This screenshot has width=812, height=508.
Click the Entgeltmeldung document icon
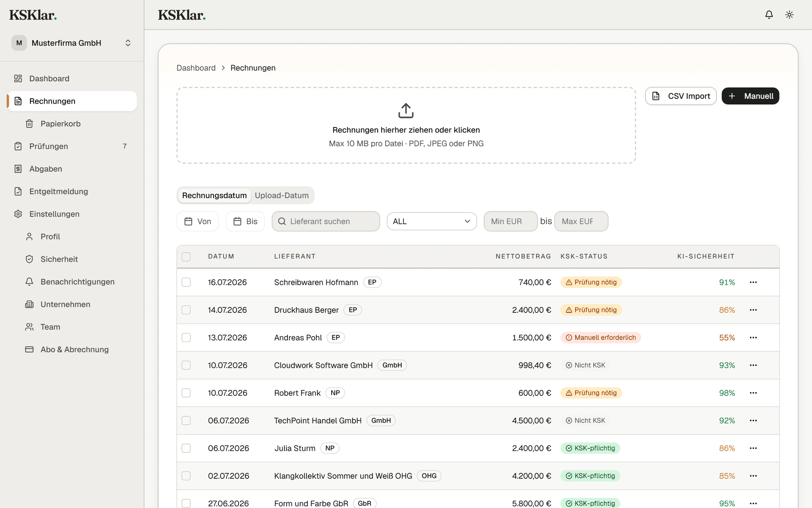coord(18,191)
